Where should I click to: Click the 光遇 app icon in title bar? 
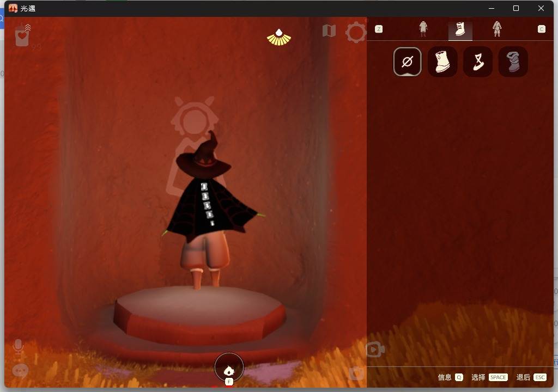point(13,8)
